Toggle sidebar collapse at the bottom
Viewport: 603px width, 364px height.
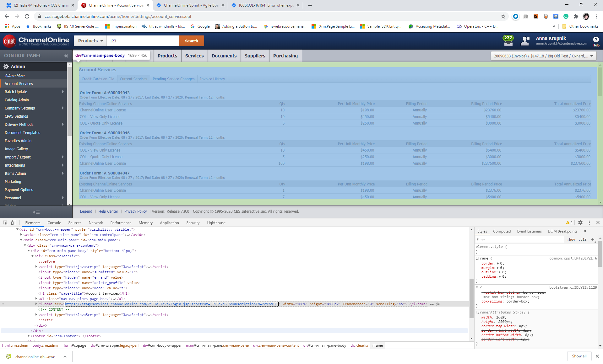(x=36, y=212)
